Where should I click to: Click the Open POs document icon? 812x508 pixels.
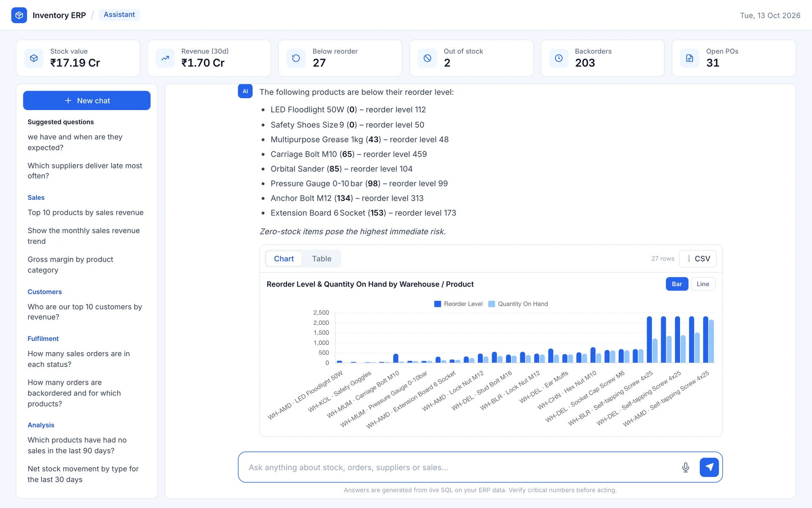point(690,58)
